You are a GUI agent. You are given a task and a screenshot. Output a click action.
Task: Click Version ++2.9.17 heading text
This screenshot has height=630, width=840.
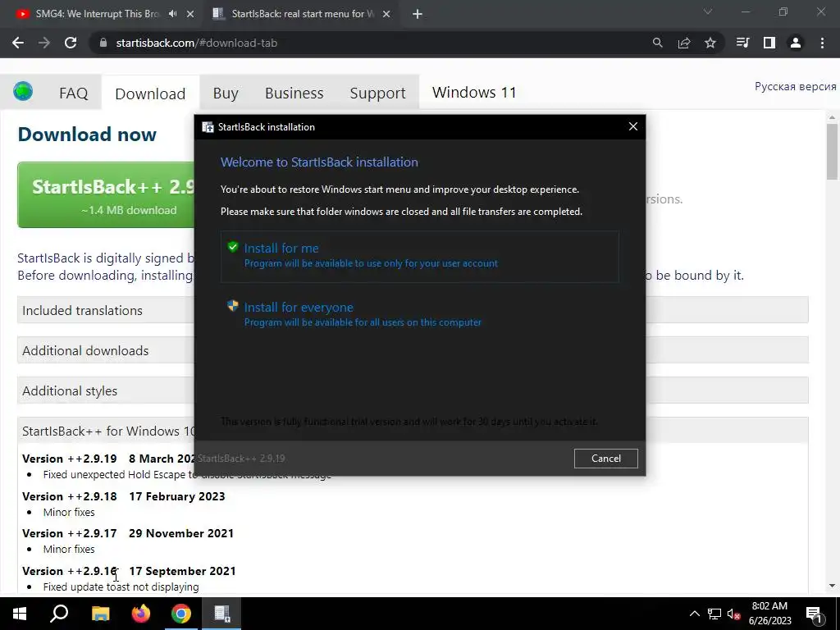click(x=70, y=533)
